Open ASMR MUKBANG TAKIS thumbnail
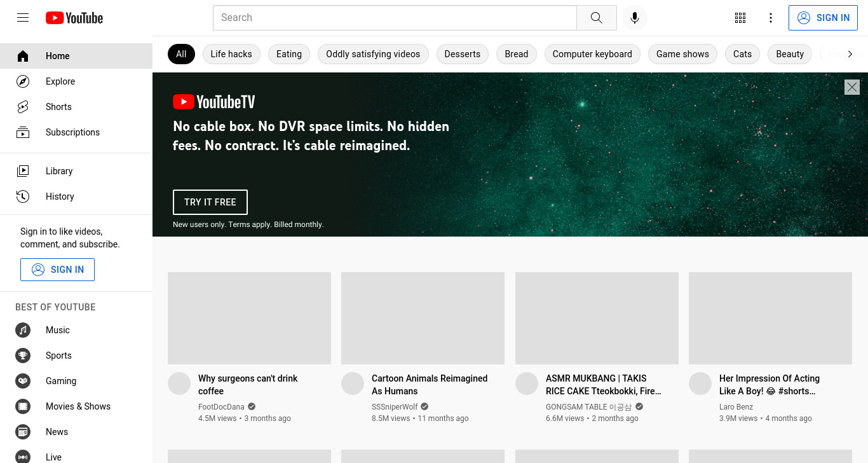The width and height of the screenshot is (868, 463). point(597,318)
